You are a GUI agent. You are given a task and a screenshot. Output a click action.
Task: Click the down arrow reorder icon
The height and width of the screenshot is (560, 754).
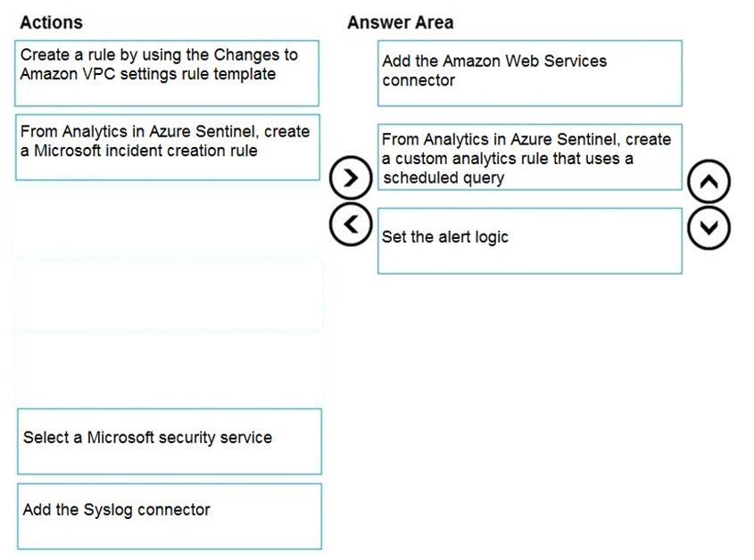(x=708, y=228)
